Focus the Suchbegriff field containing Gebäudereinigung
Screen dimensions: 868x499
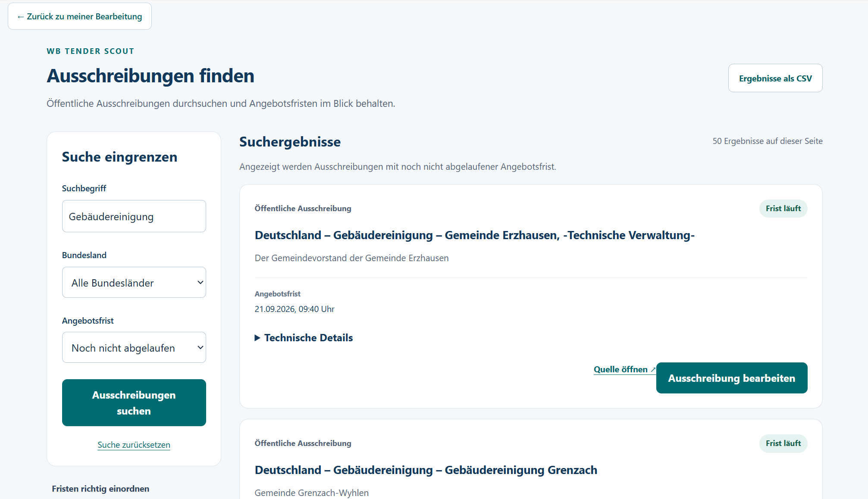134,216
